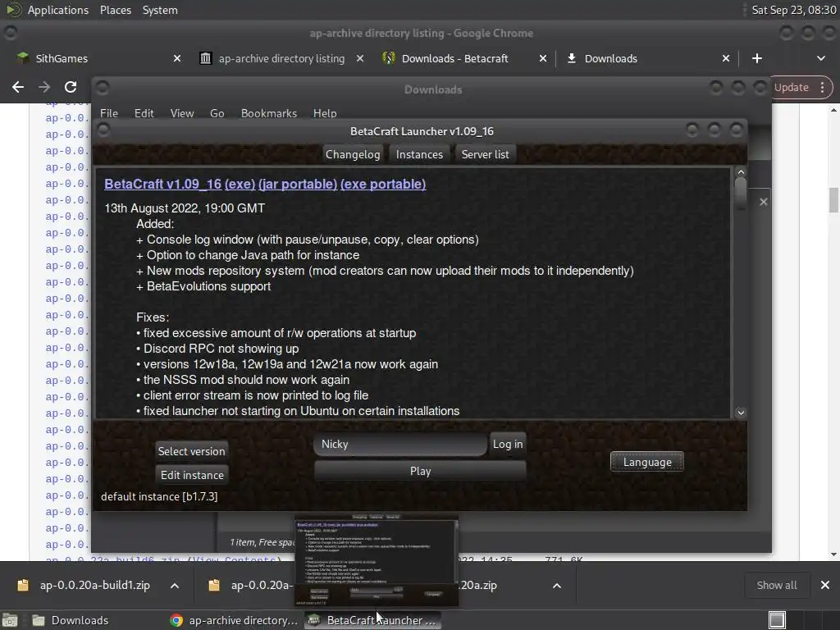This screenshot has height=630, width=840.
Task: Switch to BetaCraft Launcher taskbar item
Action: pos(373,620)
